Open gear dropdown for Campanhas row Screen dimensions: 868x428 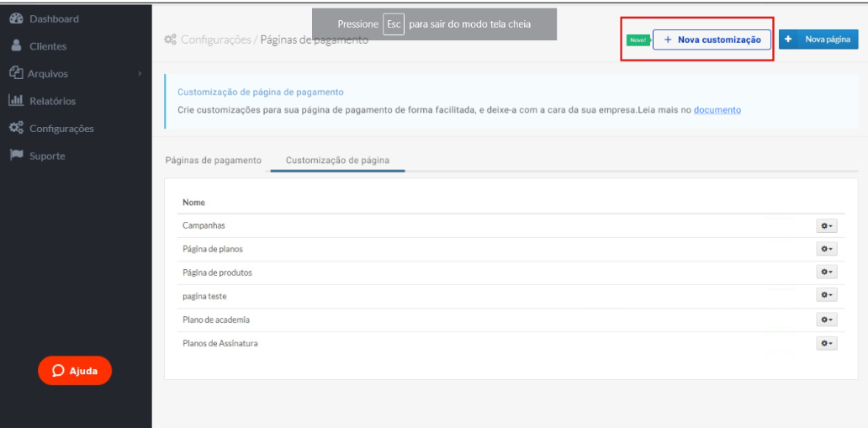pos(827,226)
